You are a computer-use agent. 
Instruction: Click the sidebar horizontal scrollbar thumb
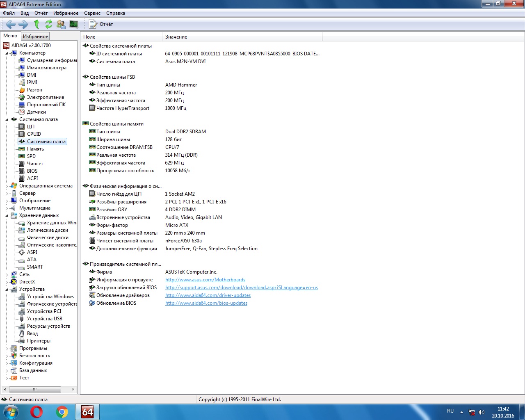34,389
